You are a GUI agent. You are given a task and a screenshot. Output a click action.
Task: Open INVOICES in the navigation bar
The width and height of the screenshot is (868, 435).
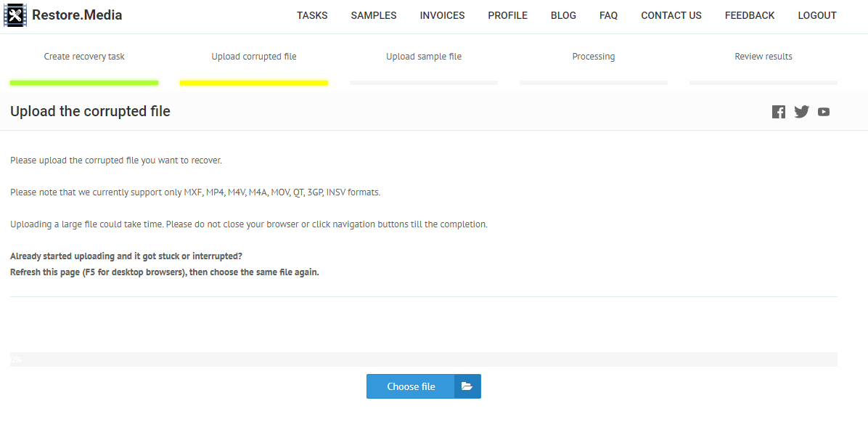click(442, 15)
